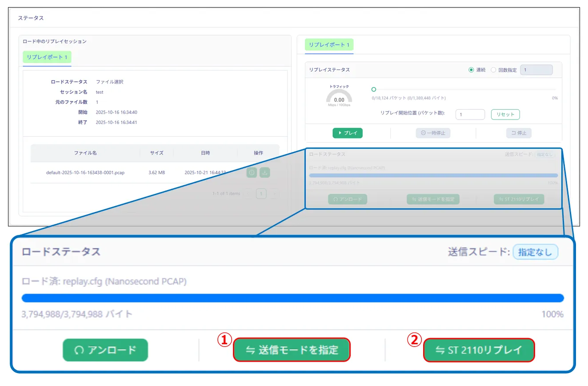
Task: Click the 一時停止 pause button
Action: tap(433, 133)
